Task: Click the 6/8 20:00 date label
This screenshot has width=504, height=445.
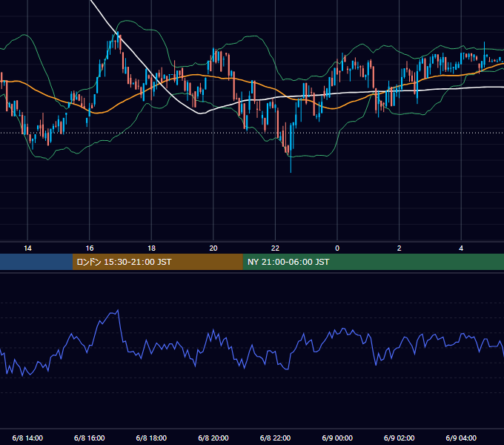Action: coord(213,438)
